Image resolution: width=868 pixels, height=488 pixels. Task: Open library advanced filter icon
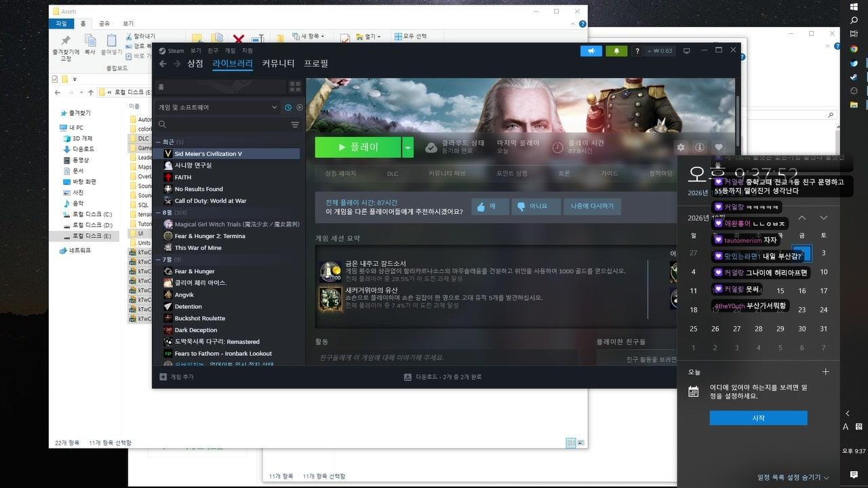(x=295, y=125)
